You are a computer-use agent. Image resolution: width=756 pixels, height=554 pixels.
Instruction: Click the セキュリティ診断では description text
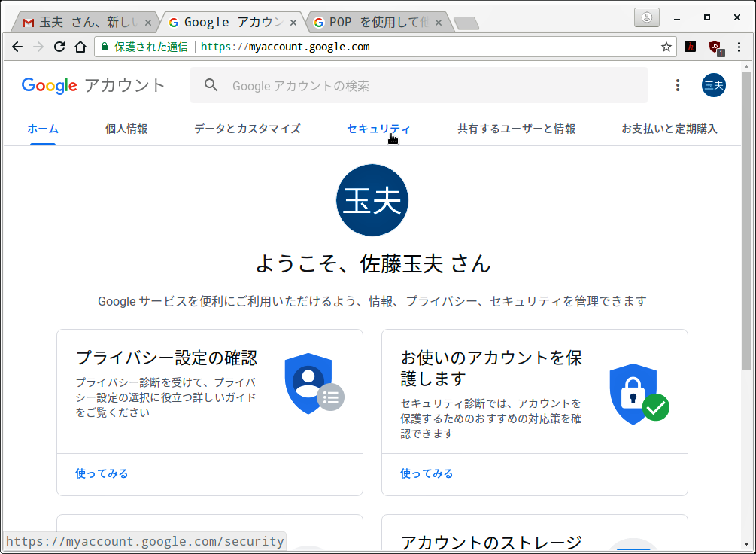coord(490,419)
